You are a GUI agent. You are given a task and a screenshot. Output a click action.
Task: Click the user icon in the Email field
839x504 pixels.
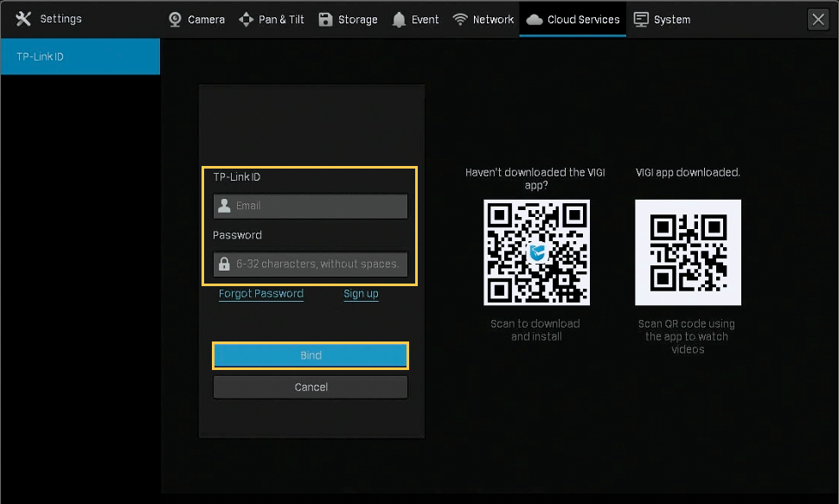pyautogui.click(x=224, y=206)
